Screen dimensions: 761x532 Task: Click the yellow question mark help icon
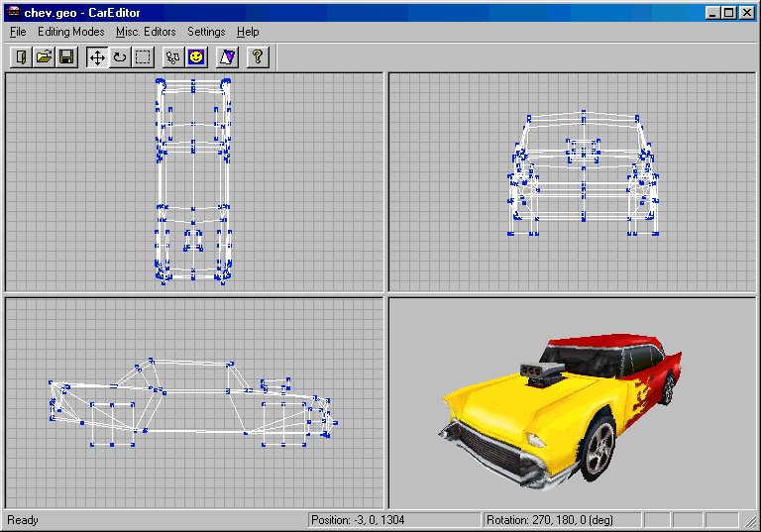[258, 57]
